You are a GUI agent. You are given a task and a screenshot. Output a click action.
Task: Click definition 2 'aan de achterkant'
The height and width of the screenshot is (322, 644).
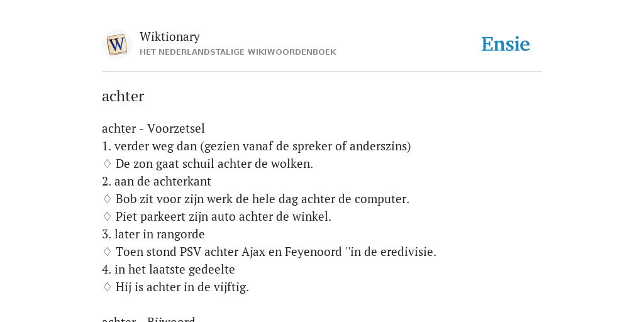tap(157, 182)
